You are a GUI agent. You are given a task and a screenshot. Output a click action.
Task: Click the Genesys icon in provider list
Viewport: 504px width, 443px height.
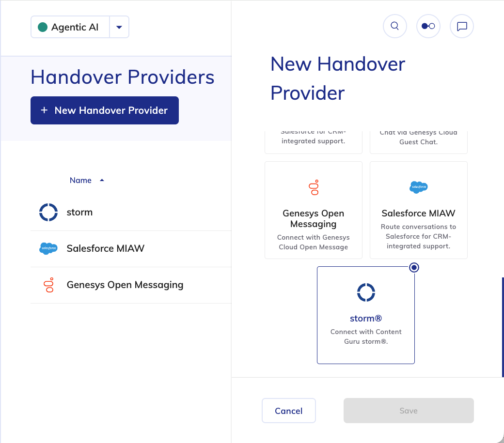(x=48, y=285)
